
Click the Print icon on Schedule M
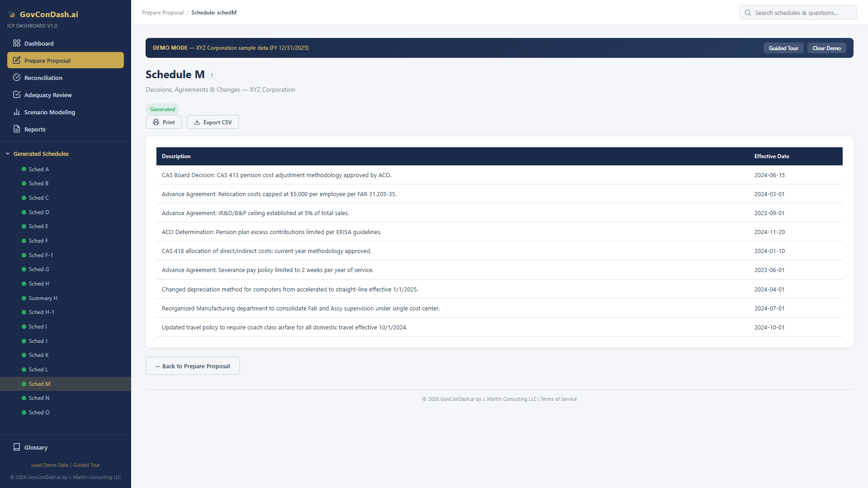(x=156, y=122)
